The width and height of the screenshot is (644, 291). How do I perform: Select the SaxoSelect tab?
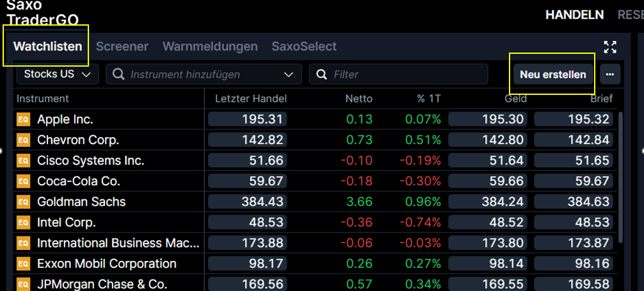[304, 46]
